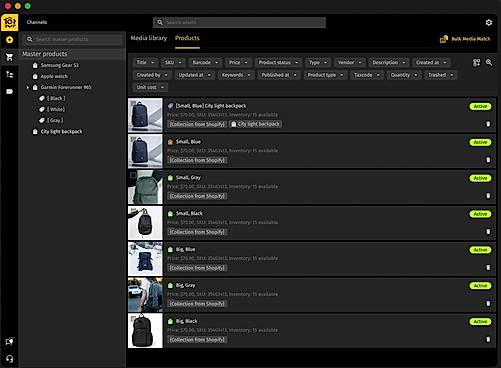Expand the Garmin Forerunner 965 tree node
The width and height of the screenshot is (501, 368).
(28, 87)
